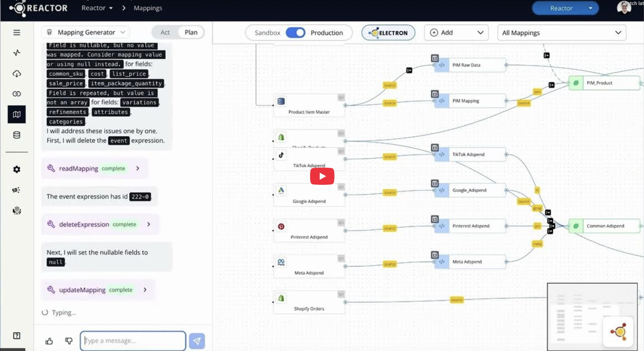
Task: Select the PIM Mapping node label
Action: pos(466,101)
